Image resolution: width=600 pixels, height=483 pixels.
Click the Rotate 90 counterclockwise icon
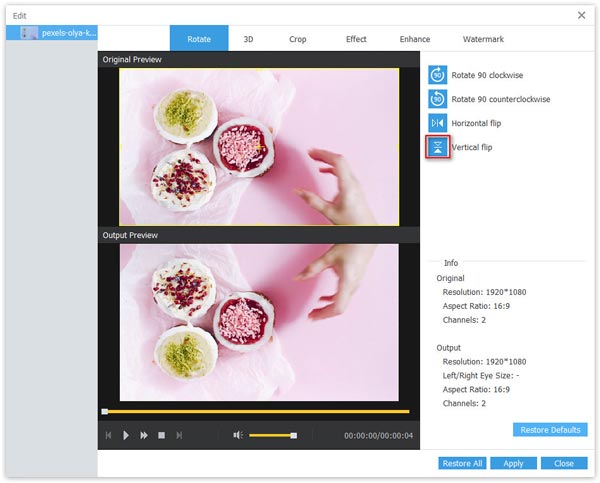(x=438, y=99)
